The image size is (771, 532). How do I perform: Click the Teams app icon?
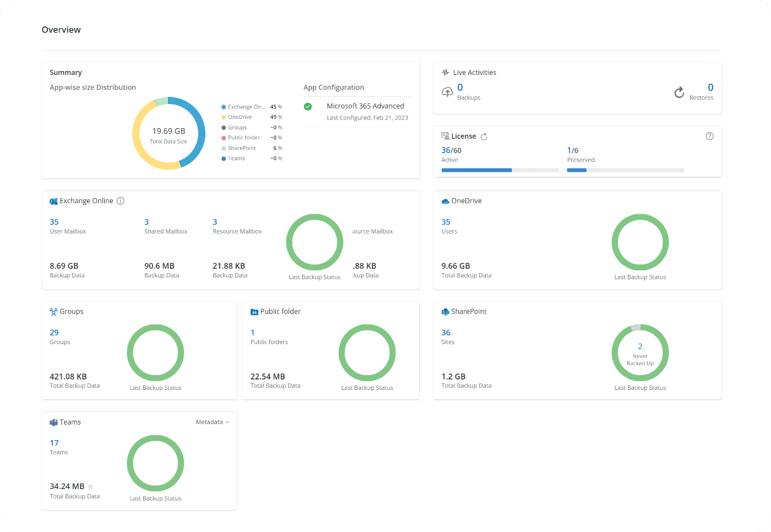[x=53, y=422]
